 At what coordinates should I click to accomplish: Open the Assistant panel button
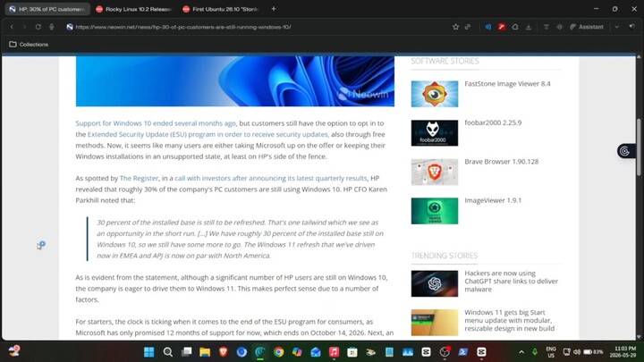coord(587,27)
